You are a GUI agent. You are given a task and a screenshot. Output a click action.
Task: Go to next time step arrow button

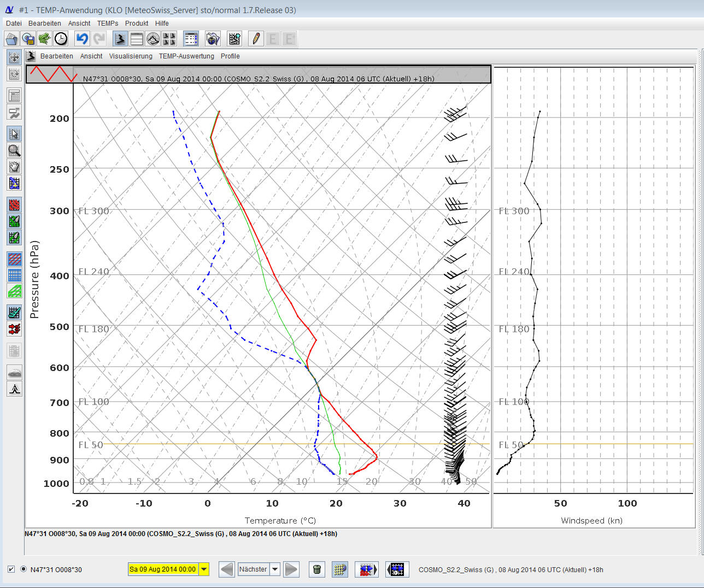(291, 569)
